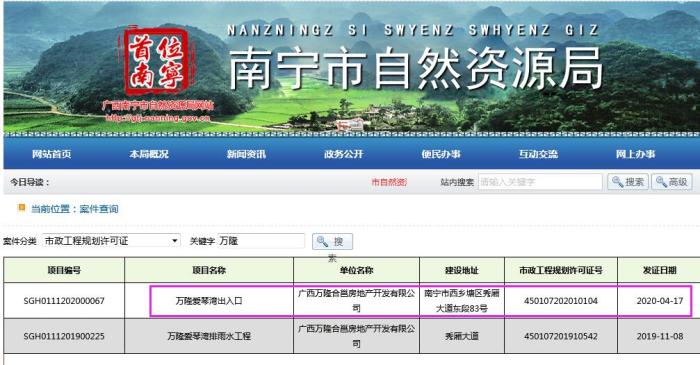Click the 项目名称 column header

tap(209, 270)
